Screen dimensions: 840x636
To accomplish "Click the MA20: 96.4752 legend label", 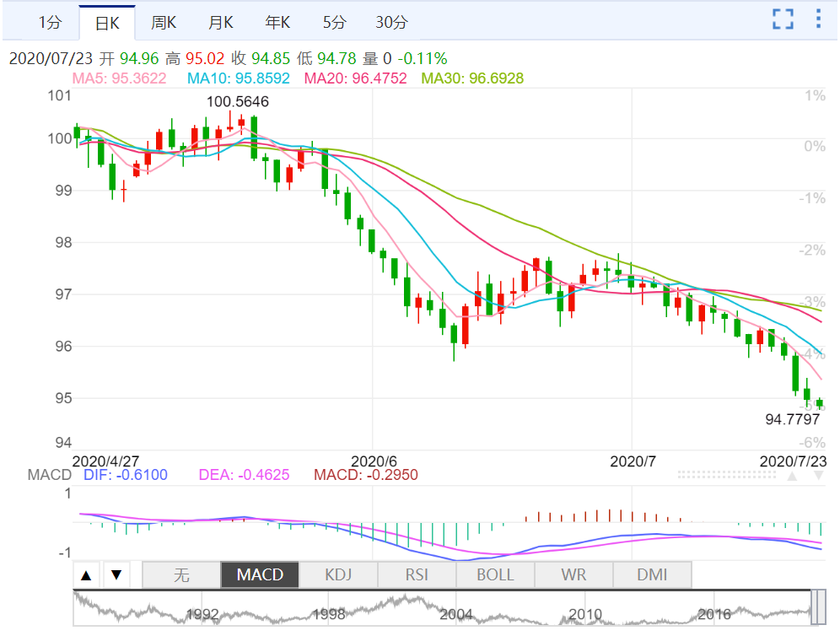I will coord(356,78).
